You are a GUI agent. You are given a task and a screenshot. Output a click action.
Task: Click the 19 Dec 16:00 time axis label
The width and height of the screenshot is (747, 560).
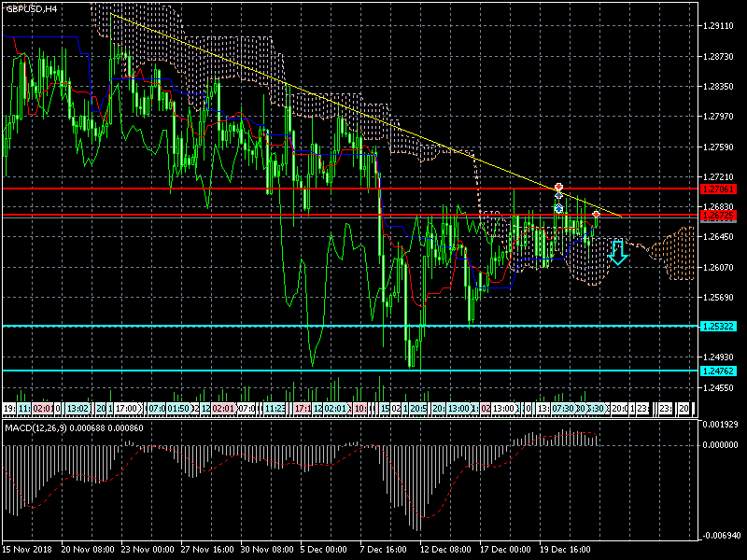(563, 550)
